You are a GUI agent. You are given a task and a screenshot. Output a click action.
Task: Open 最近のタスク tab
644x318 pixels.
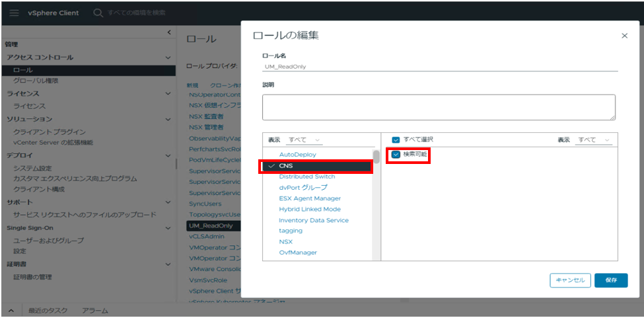(48, 311)
